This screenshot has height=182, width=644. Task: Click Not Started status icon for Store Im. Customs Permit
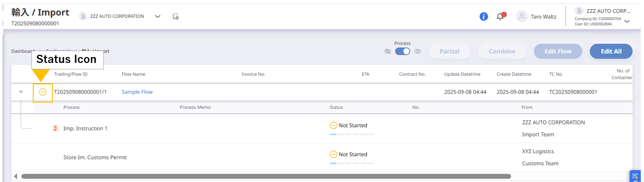333,155
